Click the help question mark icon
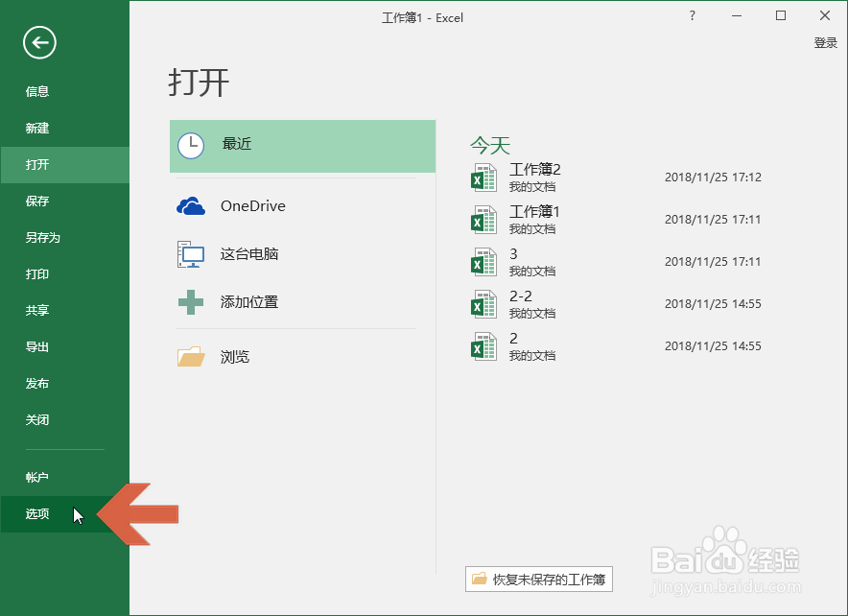 tap(693, 15)
